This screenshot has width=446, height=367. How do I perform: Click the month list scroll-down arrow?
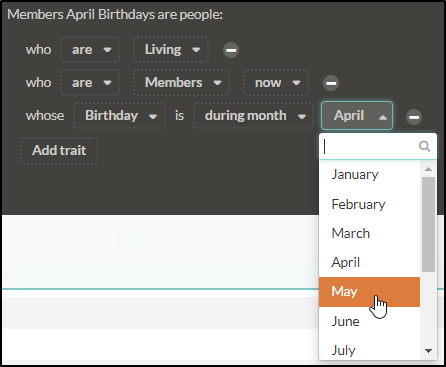[x=428, y=351]
